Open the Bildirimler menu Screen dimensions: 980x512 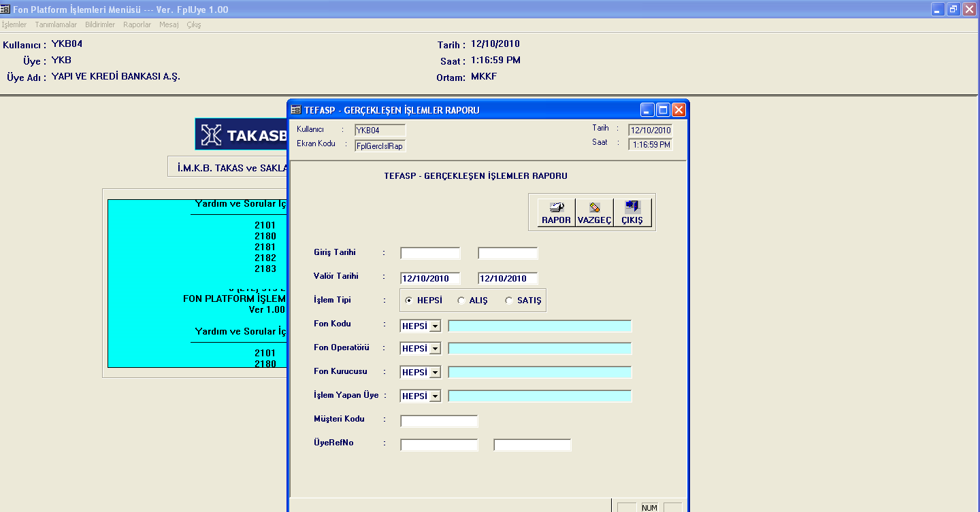coord(100,24)
